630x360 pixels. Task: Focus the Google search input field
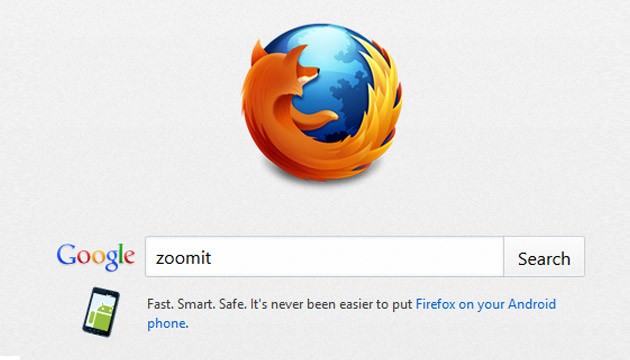pyautogui.click(x=324, y=257)
